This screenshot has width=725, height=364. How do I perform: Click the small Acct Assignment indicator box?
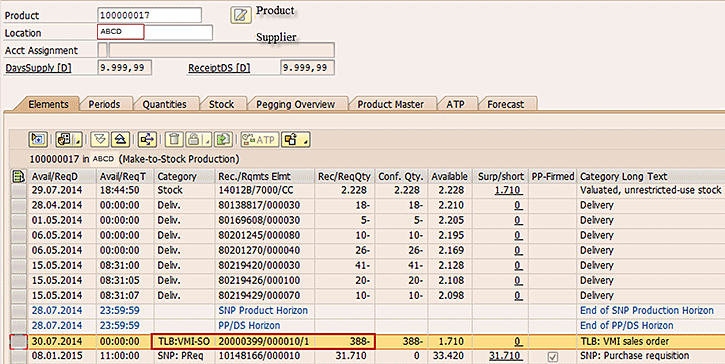[x=103, y=50]
